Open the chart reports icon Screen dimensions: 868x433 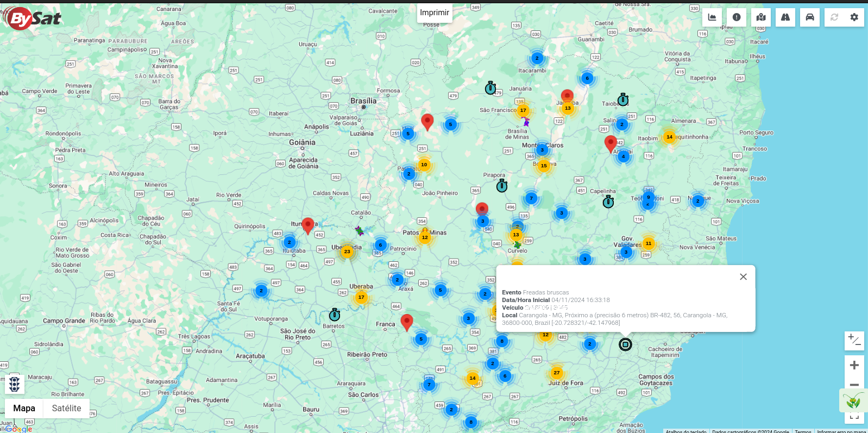click(712, 17)
